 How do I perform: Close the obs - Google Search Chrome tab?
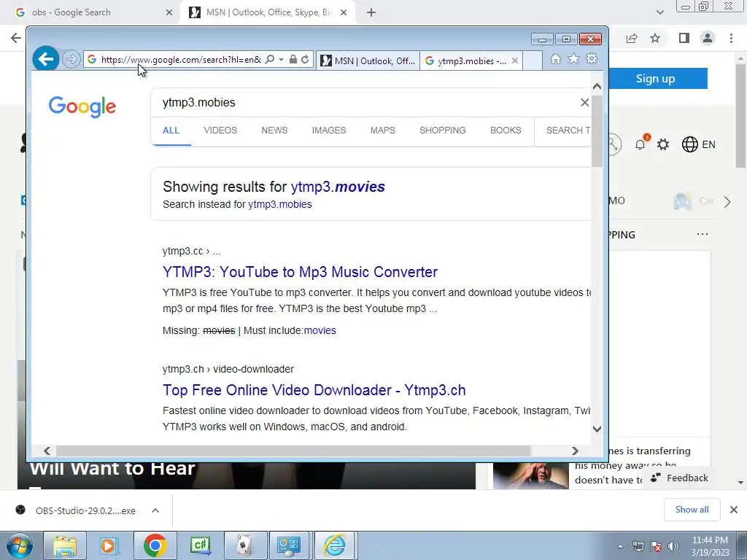click(169, 12)
